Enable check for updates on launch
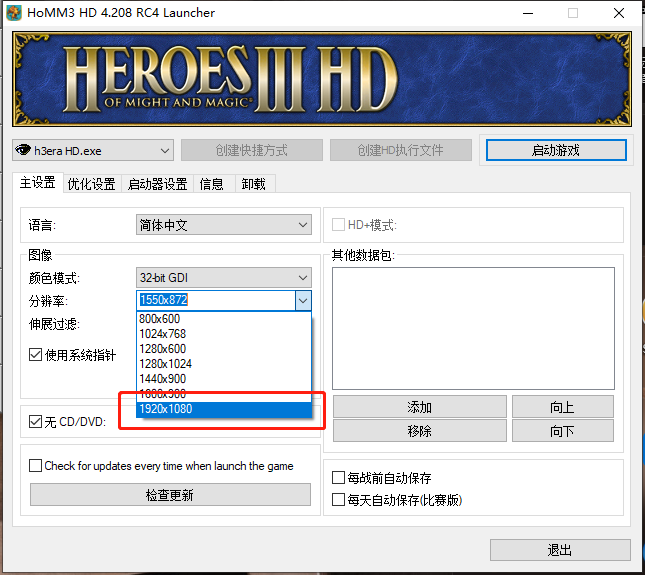This screenshot has width=645, height=575. pos(36,466)
